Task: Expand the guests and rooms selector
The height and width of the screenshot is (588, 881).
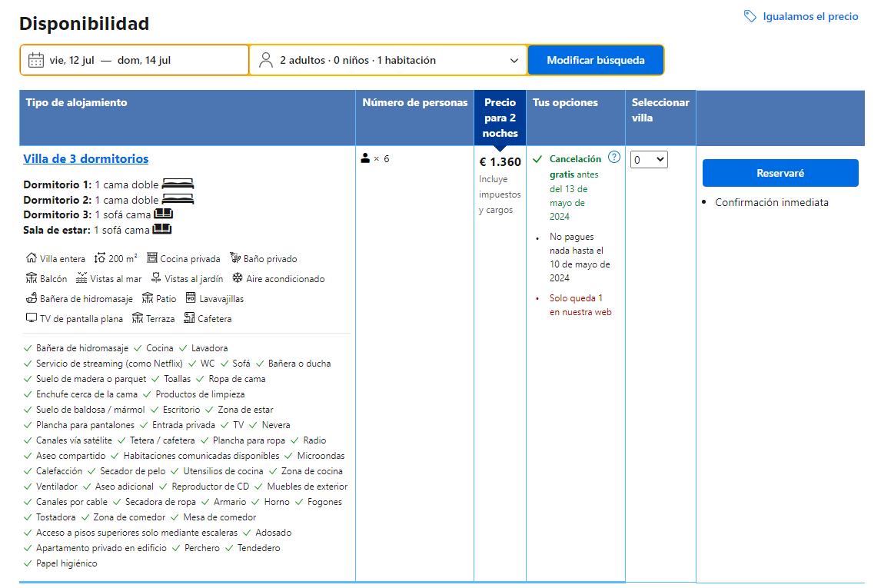Action: pos(388,60)
